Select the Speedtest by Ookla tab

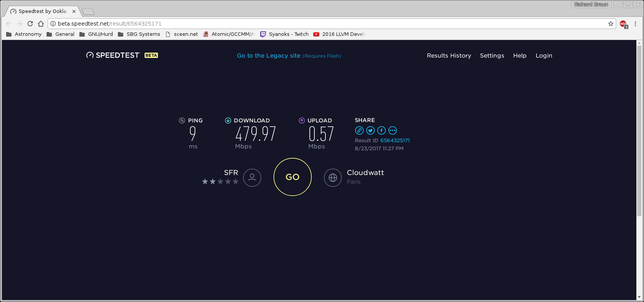42,11
